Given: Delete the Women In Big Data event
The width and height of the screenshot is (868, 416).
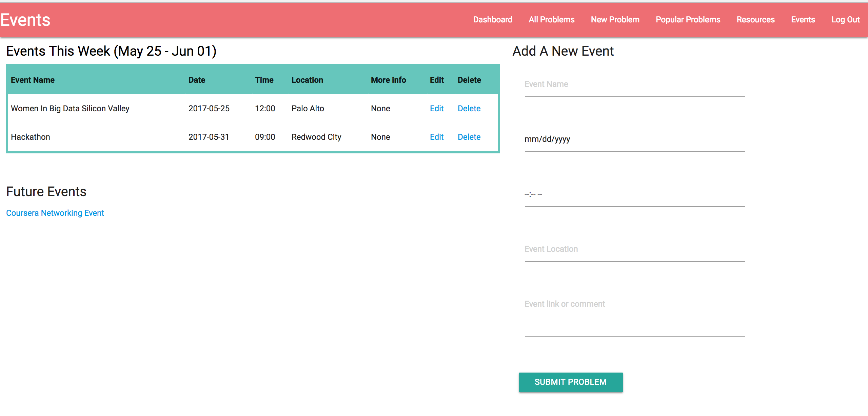Looking at the screenshot, I should [x=469, y=109].
